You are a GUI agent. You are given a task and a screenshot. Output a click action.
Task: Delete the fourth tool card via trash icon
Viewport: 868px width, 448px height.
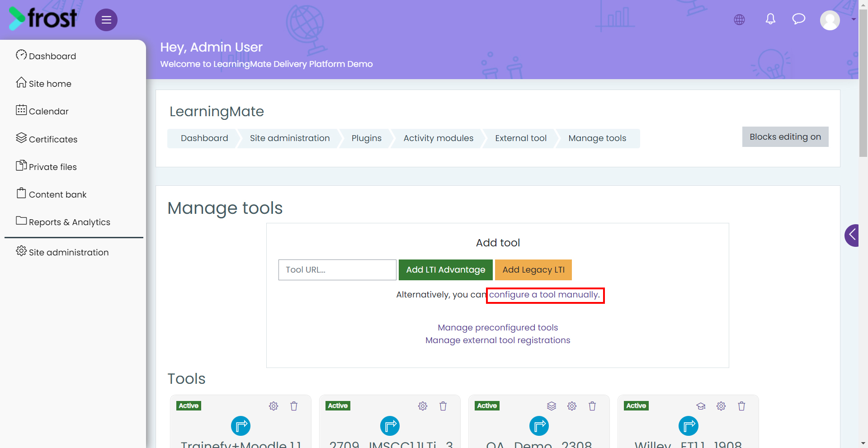click(x=741, y=406)
